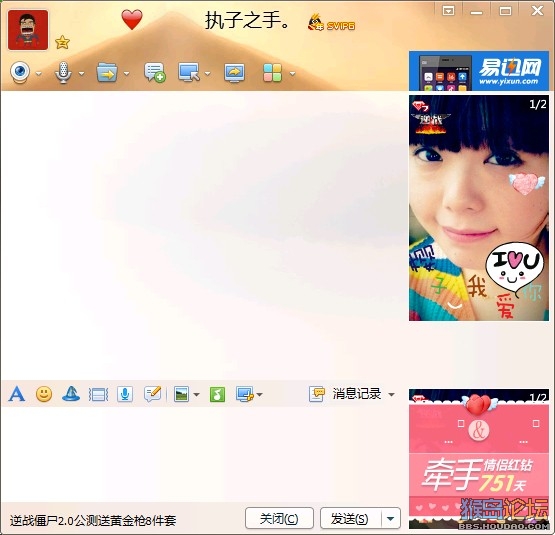
Task: Click the screen share monitor icon
Action: (x=234, y=73)
